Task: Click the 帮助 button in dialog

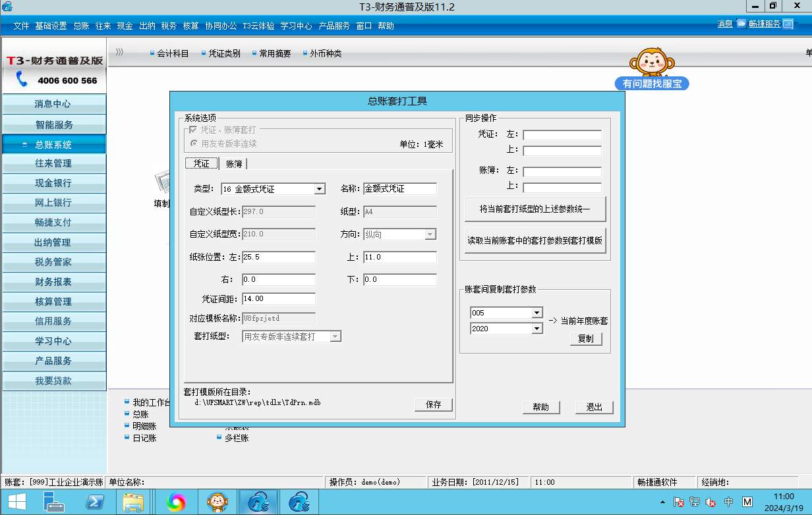Action: tap(541, 407)
